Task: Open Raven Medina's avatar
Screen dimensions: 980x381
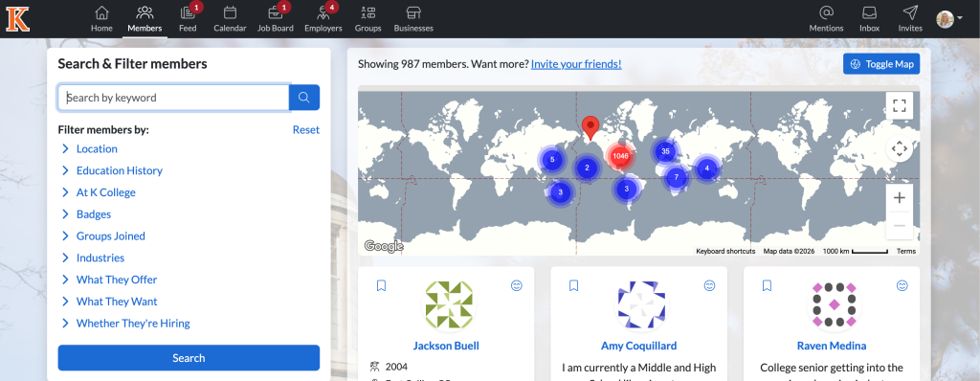Action: tap(835, 304)
